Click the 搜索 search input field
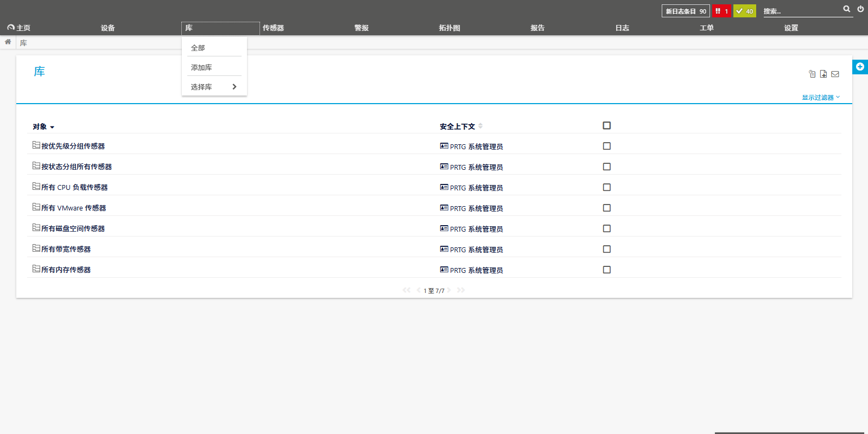The width and height of the screenshot is (868, 434). point(801,11)
